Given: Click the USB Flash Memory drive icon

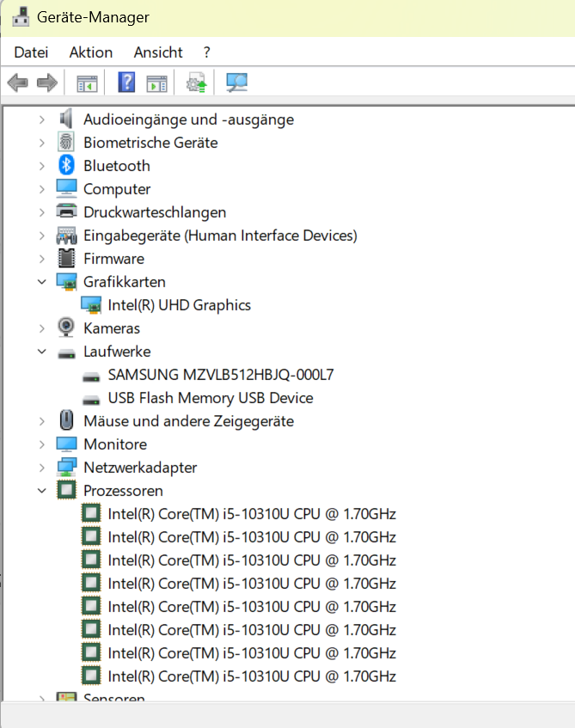Looking at the screenshot, I should tap(91, 400).
